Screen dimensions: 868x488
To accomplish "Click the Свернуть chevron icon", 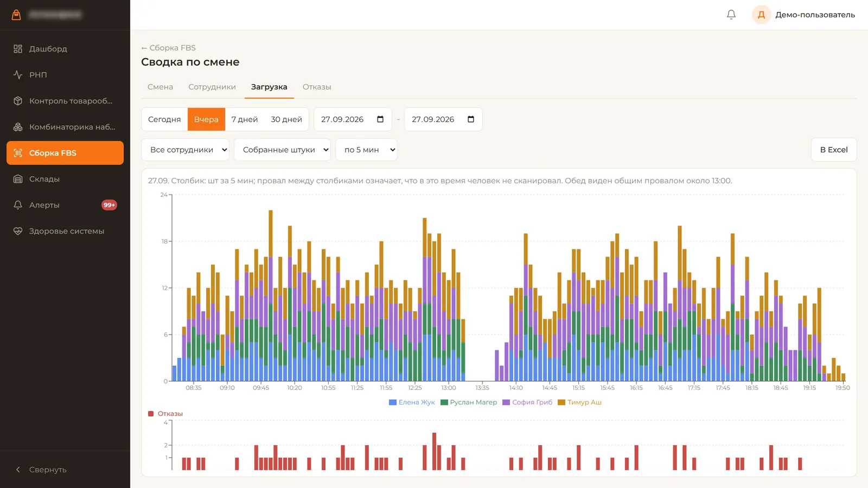I will (18, 470).
